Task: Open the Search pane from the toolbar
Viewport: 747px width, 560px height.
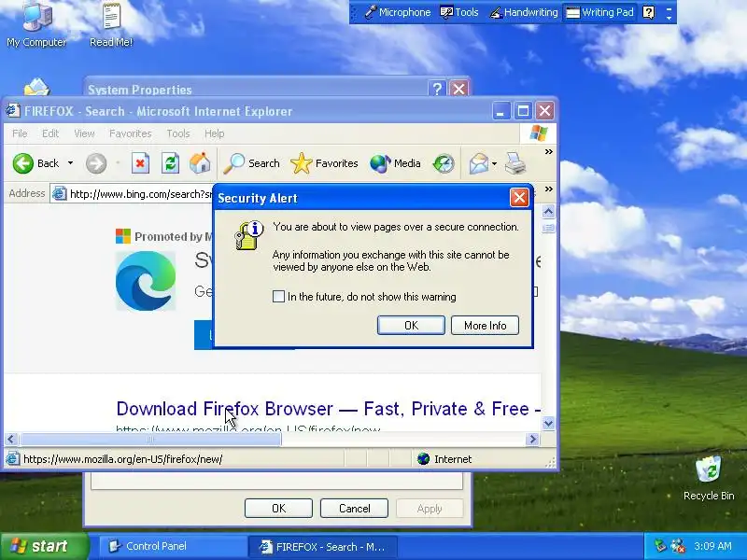Action: 252,163
